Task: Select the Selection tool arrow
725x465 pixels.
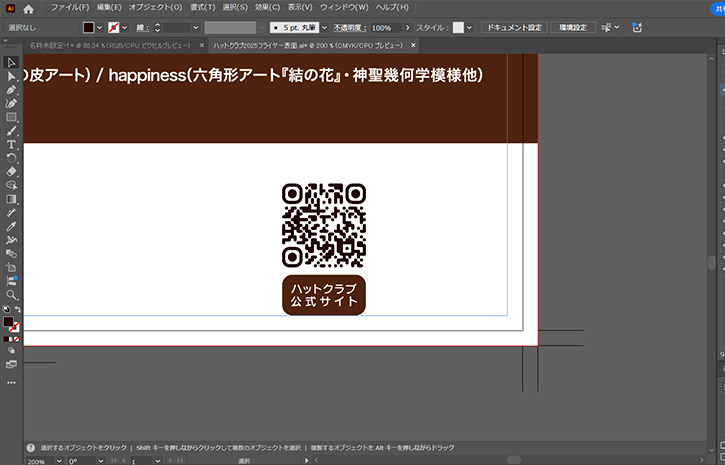Action: click(11, 63)
